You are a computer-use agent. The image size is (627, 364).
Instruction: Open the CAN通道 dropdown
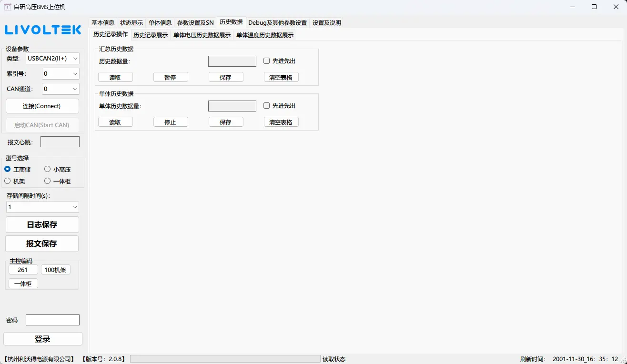pos(61,89)
